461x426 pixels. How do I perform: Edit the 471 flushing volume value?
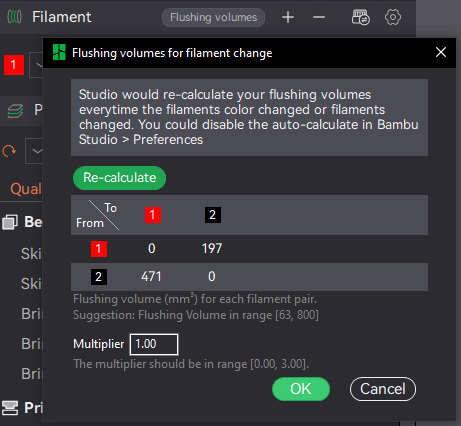[x=151, y=277]
